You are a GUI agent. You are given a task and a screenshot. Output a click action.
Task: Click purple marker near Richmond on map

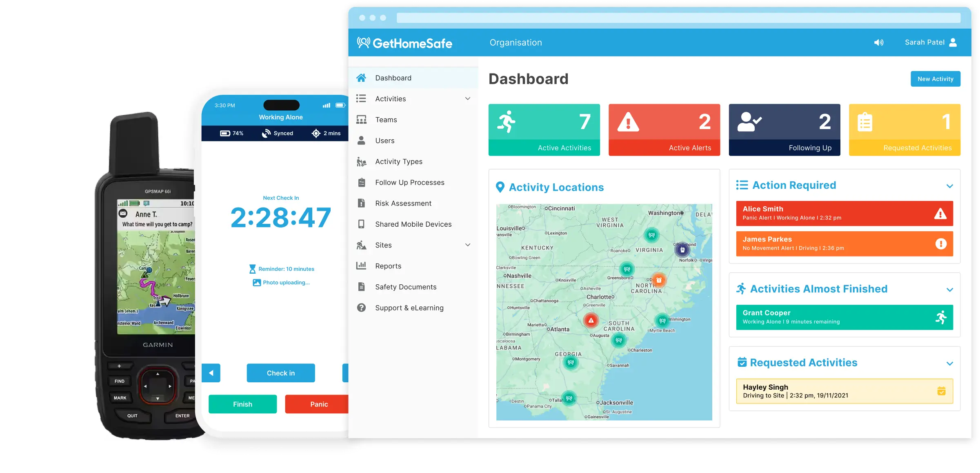pyautogui.click(x=682, y=250)
